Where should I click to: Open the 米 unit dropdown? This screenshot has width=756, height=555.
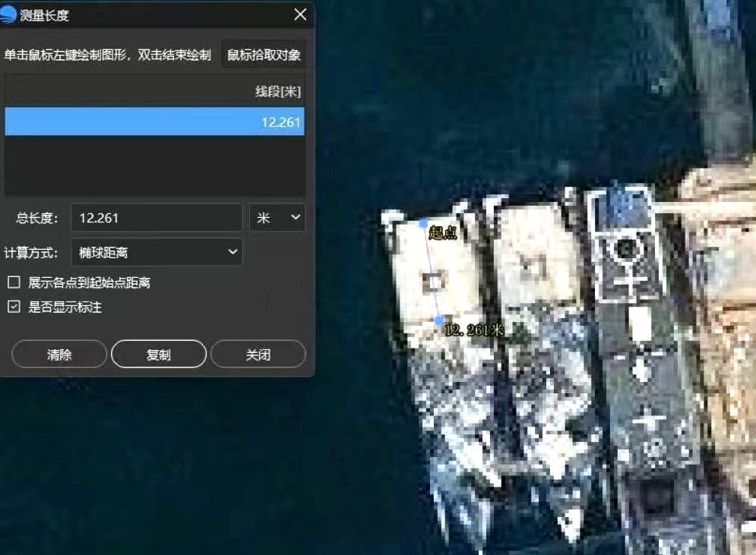click(277, 217)
